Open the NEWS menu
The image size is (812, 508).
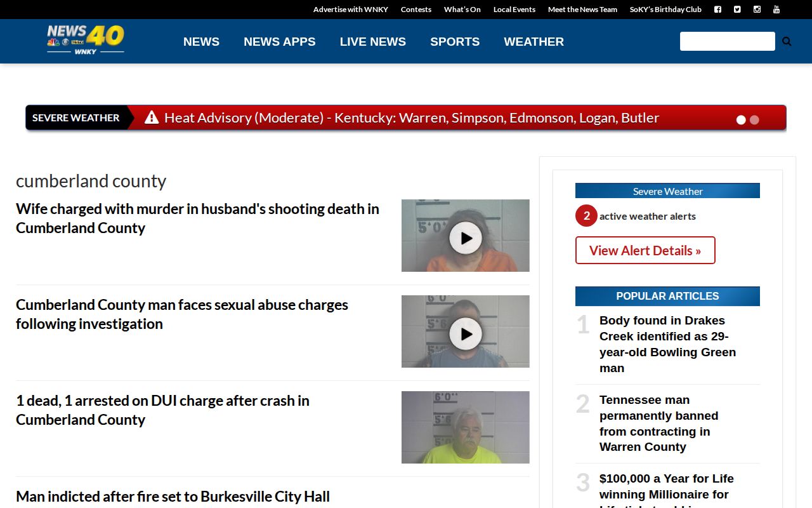[x=201, y=41]
